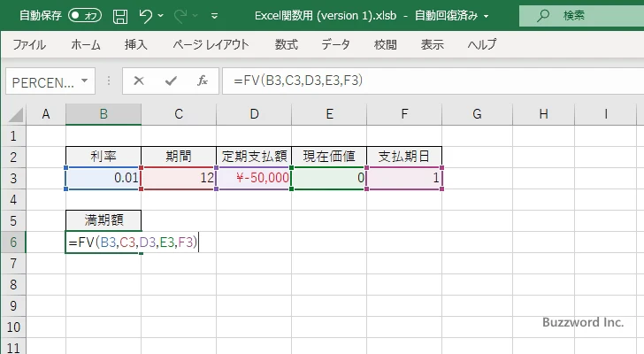The image size is (644, 354).
Task: Click the 満期額 label cell
Action: coord(103,220)
